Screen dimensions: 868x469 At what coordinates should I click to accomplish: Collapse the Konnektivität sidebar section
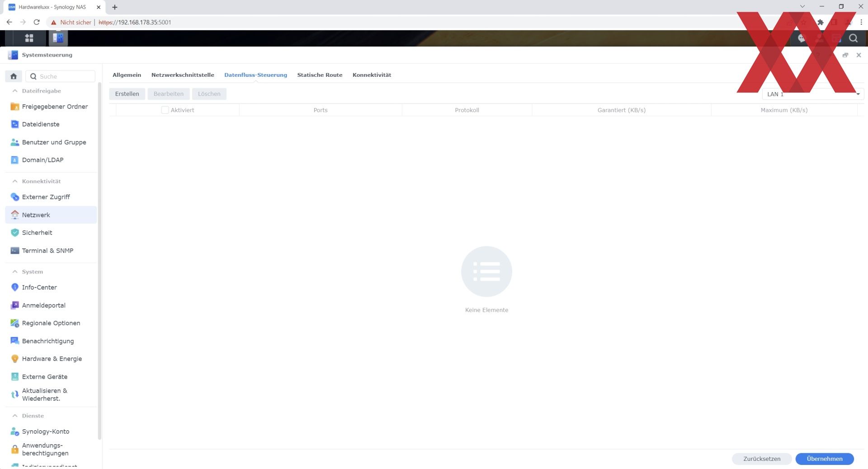point(15,181)
